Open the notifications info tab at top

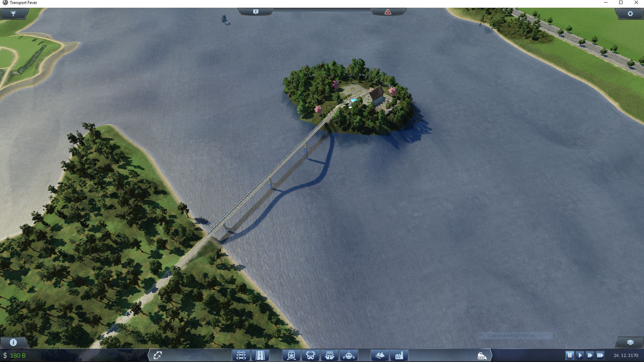pyautogui.click(x=256, y=12)
